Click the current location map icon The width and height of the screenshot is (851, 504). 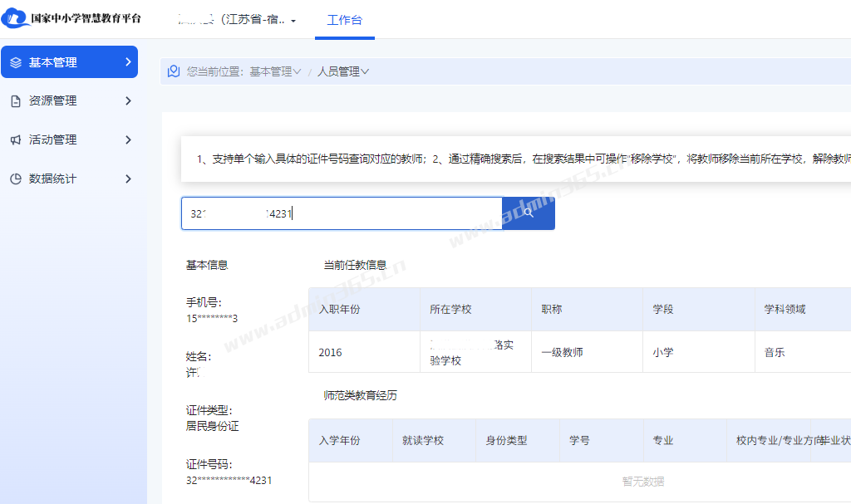point(174,71)
